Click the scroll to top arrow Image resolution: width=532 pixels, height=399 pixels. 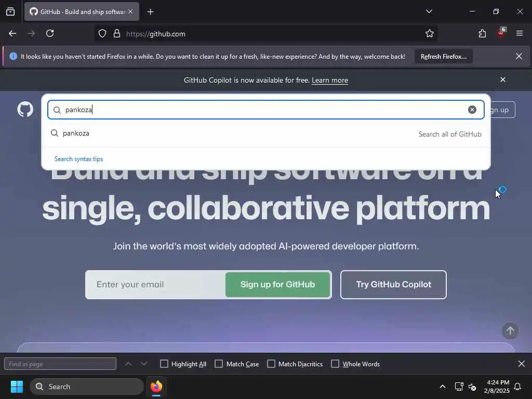tap(510, 331)
